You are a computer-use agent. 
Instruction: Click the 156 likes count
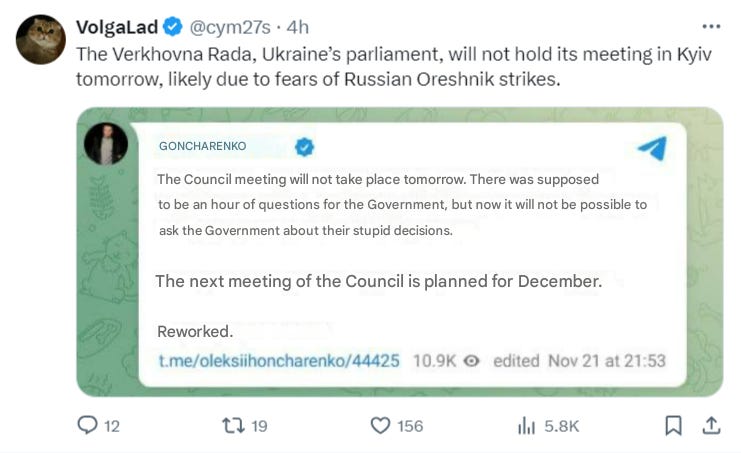point(410,426)
